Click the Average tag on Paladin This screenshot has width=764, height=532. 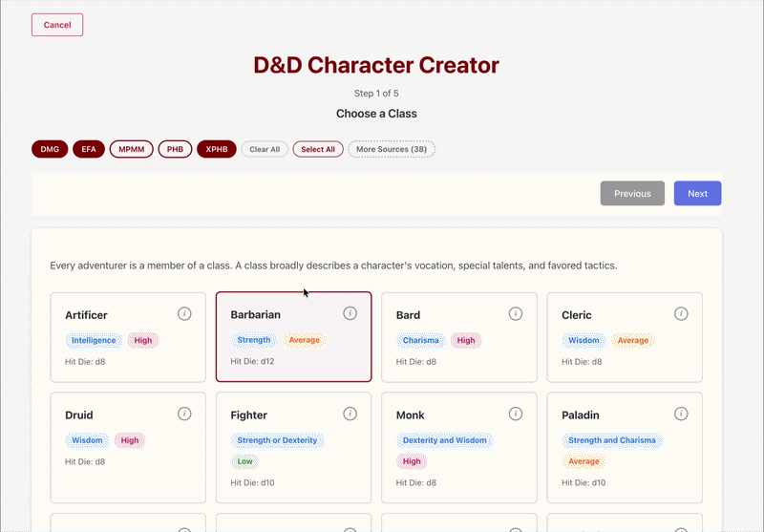tap(584, 461)
